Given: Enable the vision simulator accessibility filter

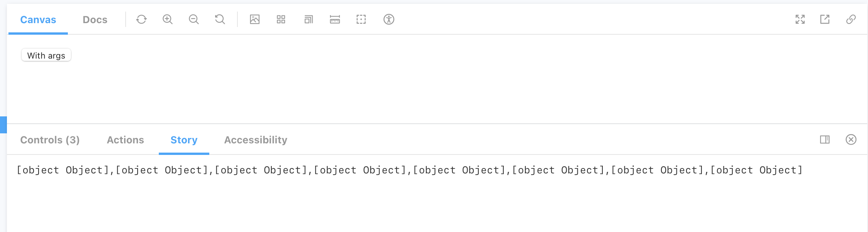Looking at the screenshot, I should point(389,19).
